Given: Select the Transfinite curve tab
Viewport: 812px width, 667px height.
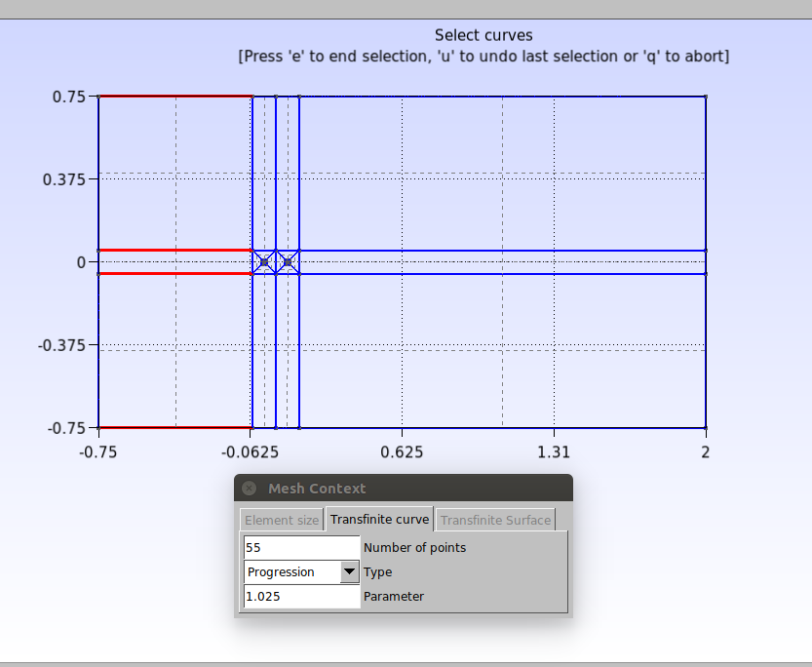Looking at the screenshot, I should (x=379, y=519).
